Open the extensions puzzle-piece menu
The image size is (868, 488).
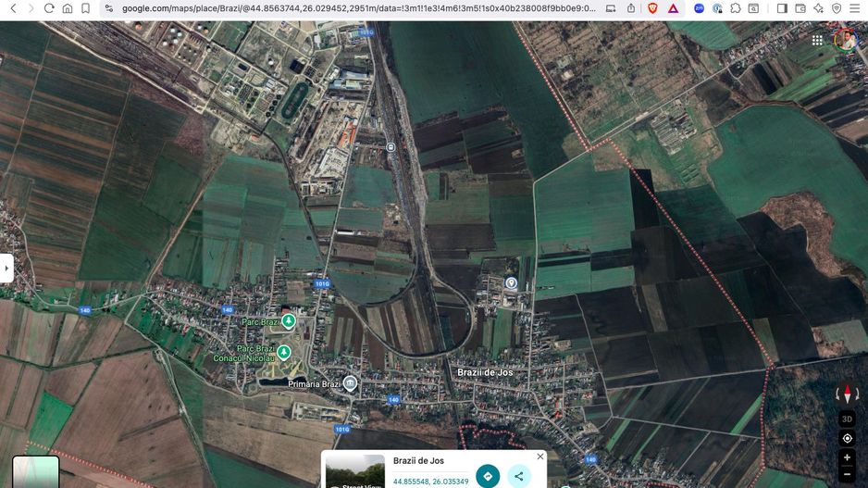click(736, 8)
